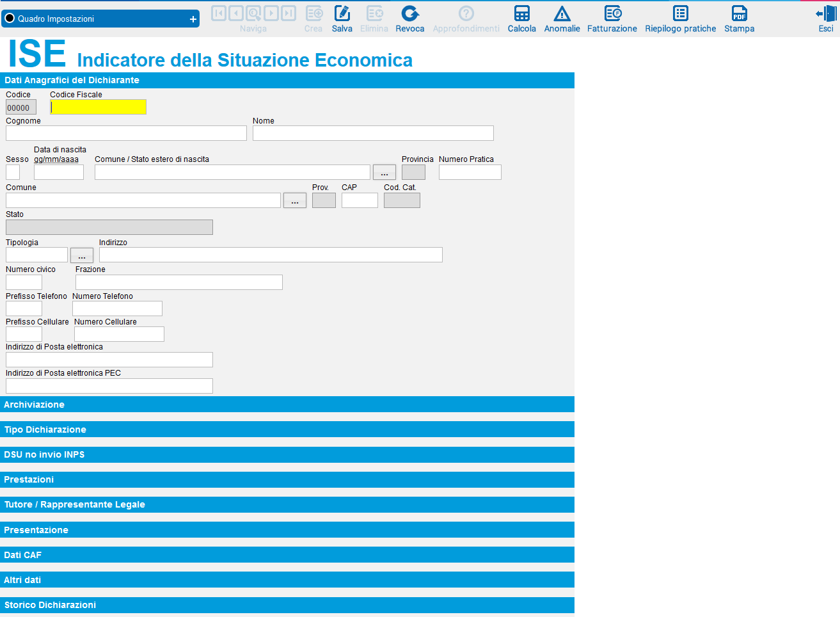Go to last record navigation arrow
This screenshot has height=617, width=840.
289,13
